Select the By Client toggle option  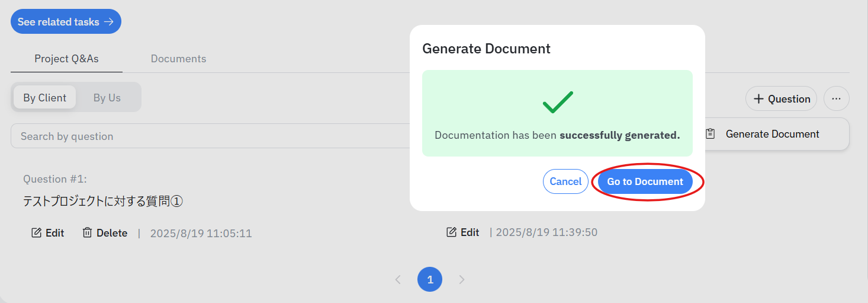(x=45, y=98)
